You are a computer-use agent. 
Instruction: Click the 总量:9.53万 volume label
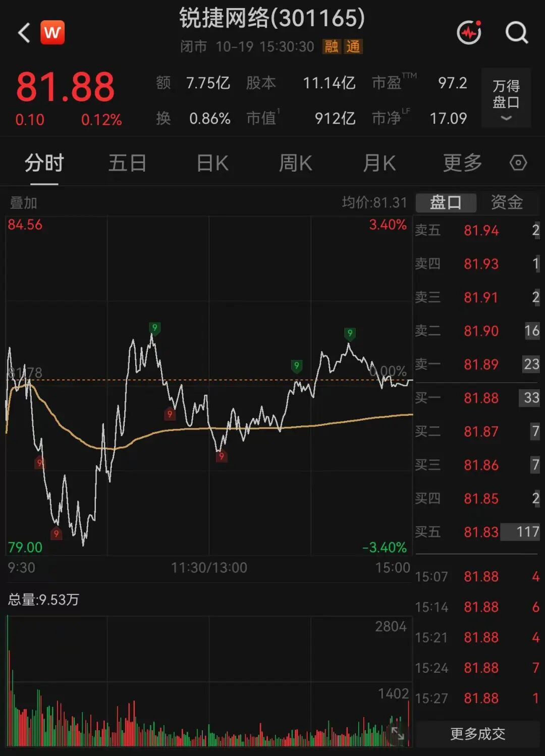pos(43,600)
